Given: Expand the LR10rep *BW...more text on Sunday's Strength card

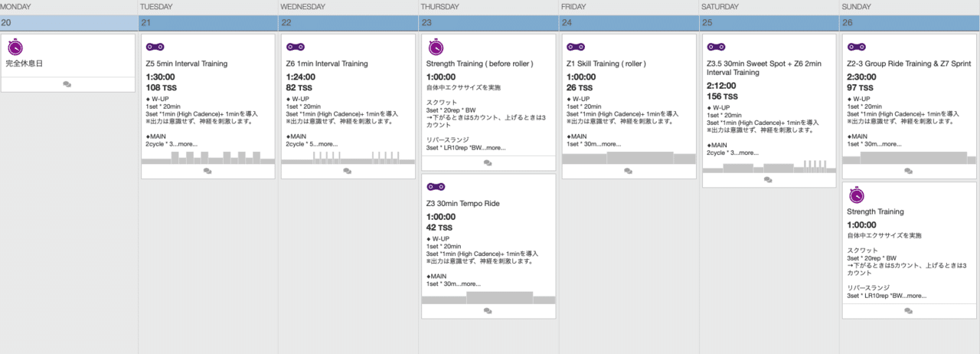Looking at the screenshot, I should (887, 296).
